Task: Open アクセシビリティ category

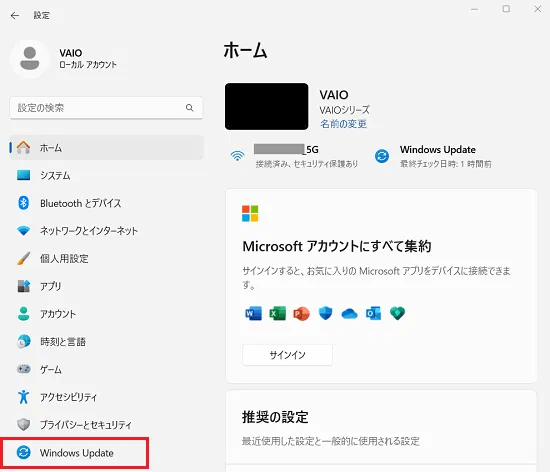Action: pyautogui.click(x=107, y=397)
